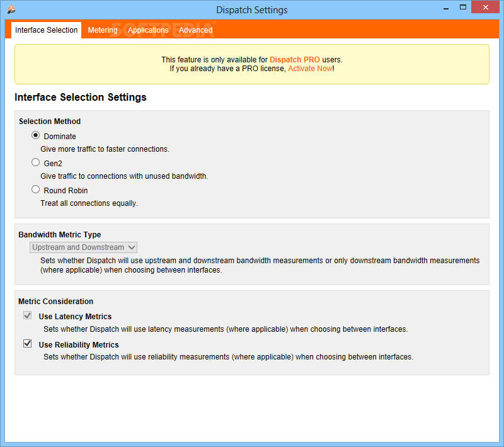
Task: Open the Metering tab
Action: [x=103, y=30]
